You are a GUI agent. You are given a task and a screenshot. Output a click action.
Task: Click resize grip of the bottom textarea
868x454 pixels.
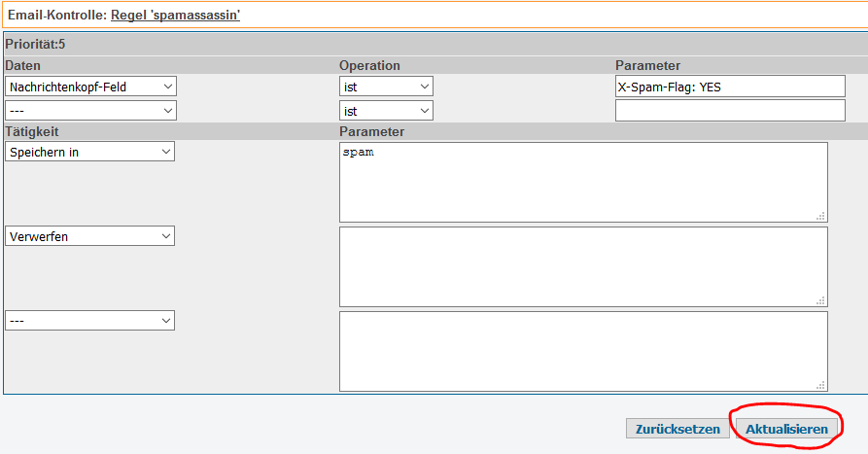tap(821, 385)
